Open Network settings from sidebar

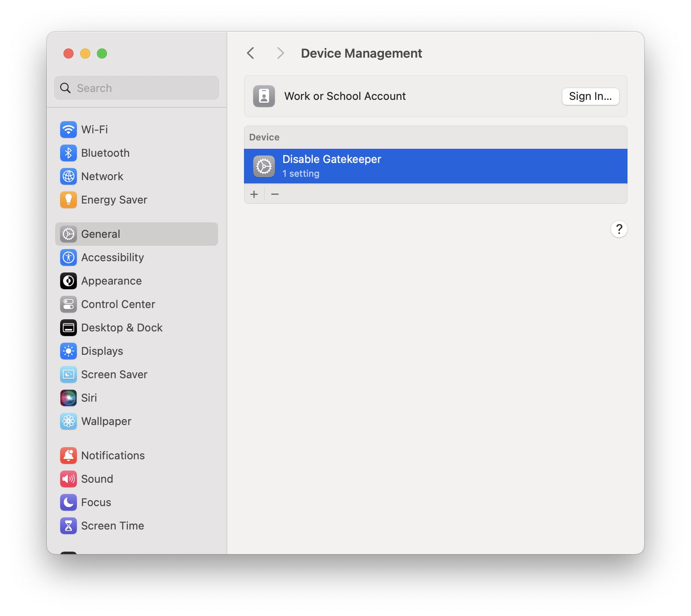[69, 176]
